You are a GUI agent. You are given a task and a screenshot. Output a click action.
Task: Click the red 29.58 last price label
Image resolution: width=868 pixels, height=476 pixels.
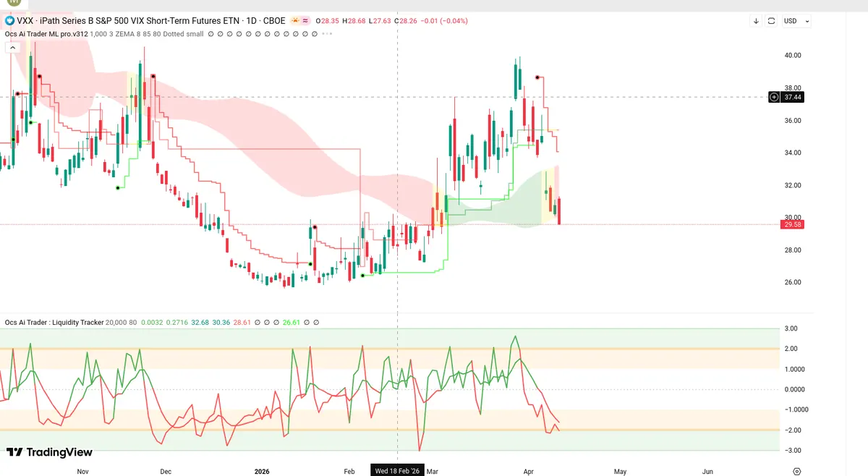coord(793,224)
